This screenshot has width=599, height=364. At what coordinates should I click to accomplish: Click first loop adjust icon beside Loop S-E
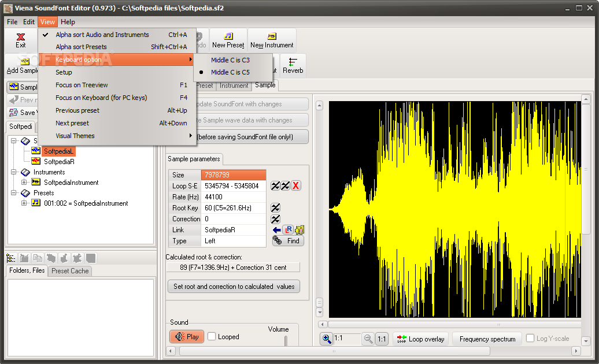(x=275, y=186)
